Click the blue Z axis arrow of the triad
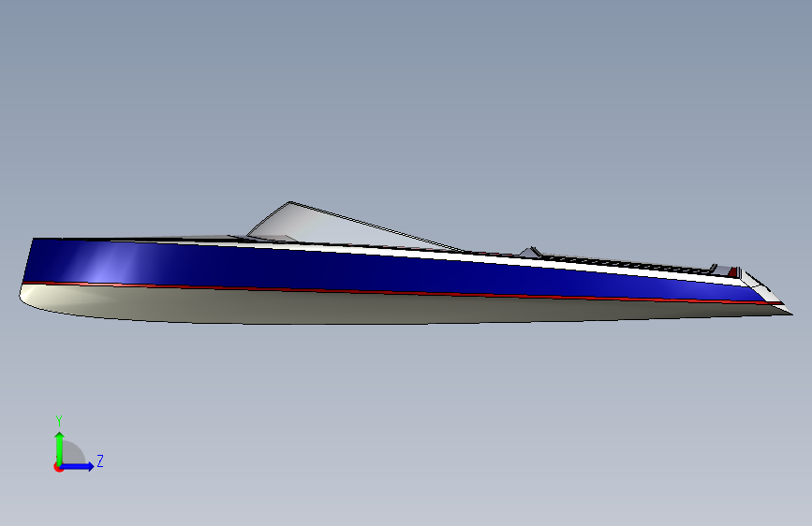Viewport: 812px width, 526px height. [x=78, y=466]
